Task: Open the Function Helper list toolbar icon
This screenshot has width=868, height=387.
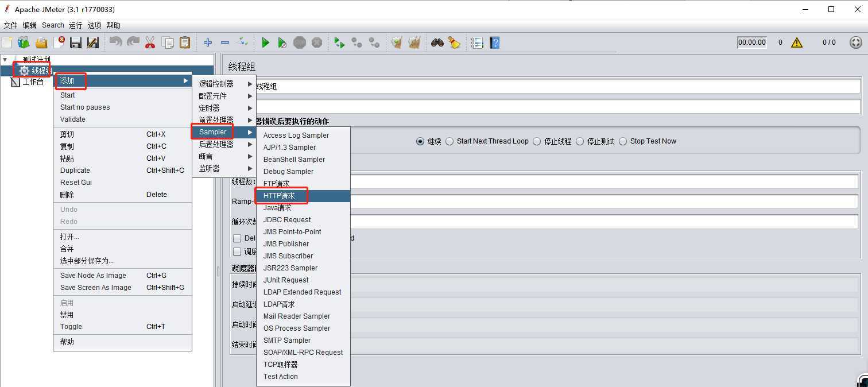Action: 477,42
